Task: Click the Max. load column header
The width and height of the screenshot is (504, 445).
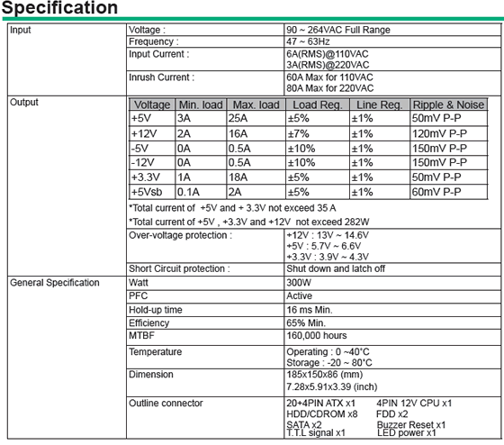Action: pyautogui.click(x=256, y=104)
